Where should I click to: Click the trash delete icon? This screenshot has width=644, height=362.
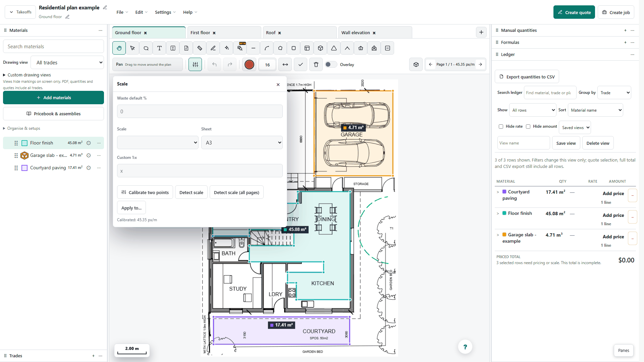tap(316, 65)
